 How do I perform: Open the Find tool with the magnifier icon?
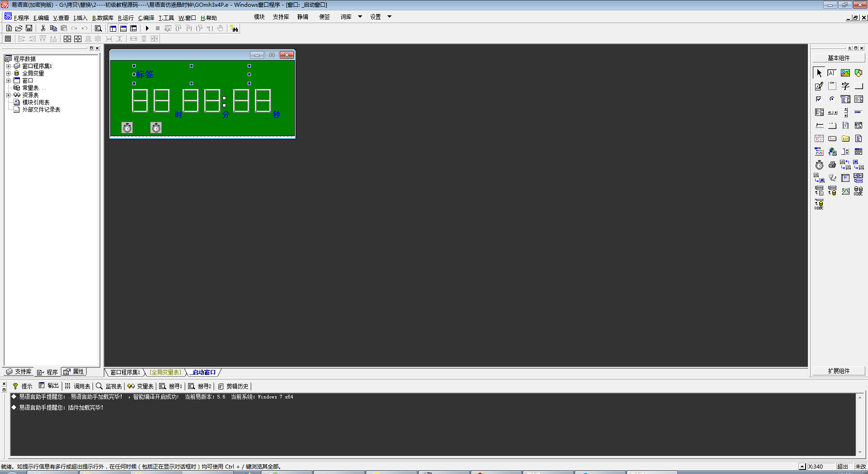coord(98,28)
